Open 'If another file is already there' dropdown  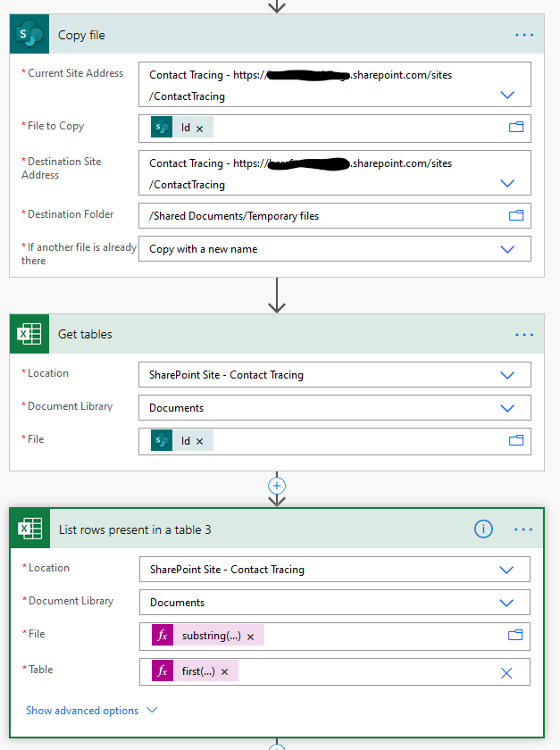[507, 249]
